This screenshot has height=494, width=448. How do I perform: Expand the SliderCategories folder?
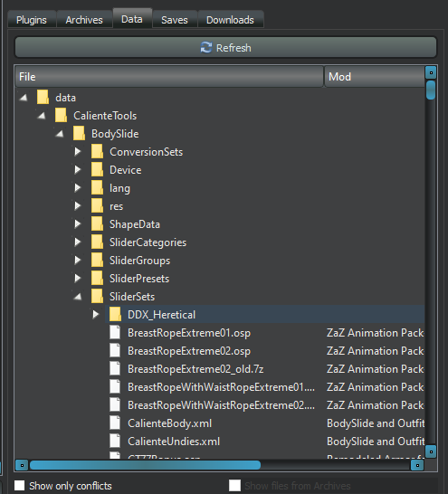pyautogui.click(x=78, y=242)
